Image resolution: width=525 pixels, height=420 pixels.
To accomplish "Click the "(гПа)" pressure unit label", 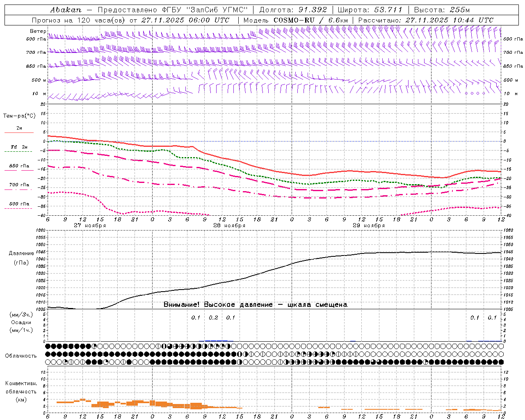I will [x=21, y=263].
